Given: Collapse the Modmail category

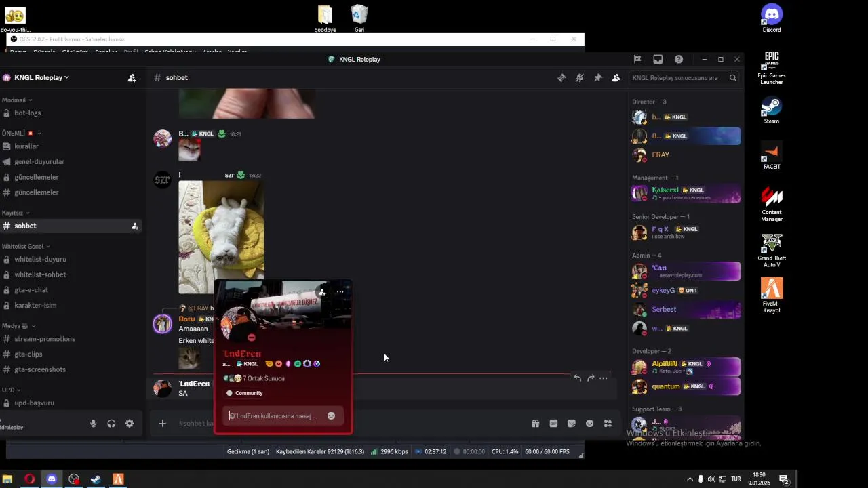Looking at the screenshot, I should point(17,100).
